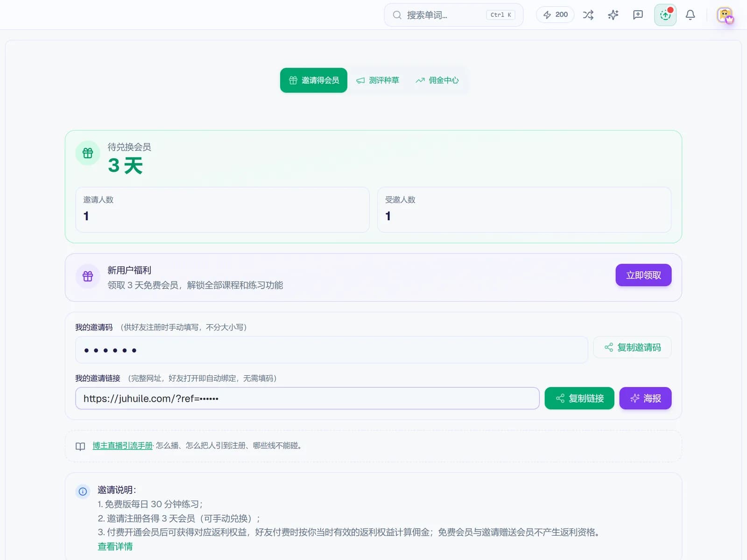Screen dimensions: 747x560
Task: Generate poster with 海报 button
Action: pyautogui.click(x=645, y=399)
